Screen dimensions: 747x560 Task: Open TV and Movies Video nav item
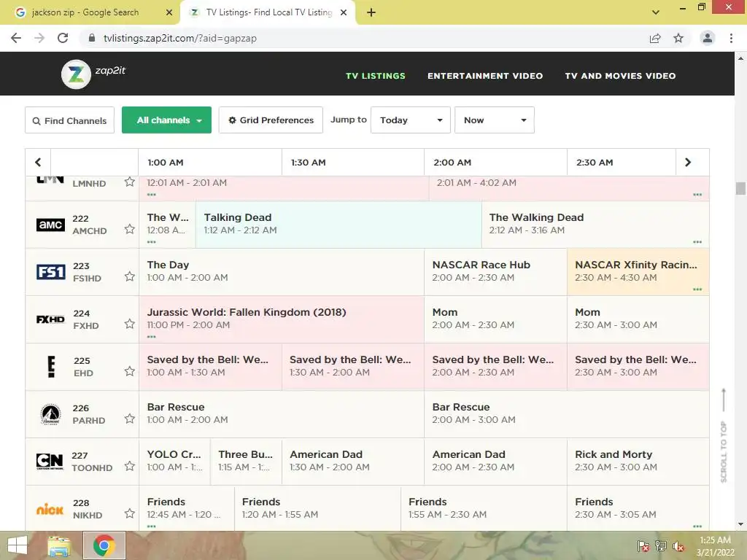[x=620, y=76]
